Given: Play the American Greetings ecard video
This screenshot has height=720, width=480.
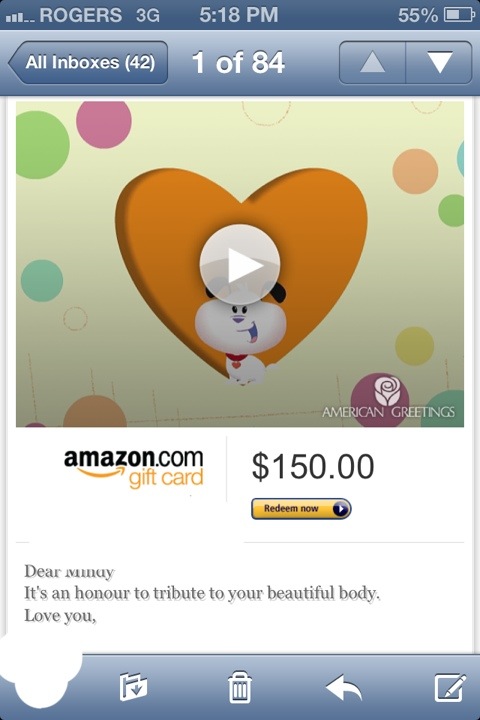Looking at the screenshot, I should 240,264.
